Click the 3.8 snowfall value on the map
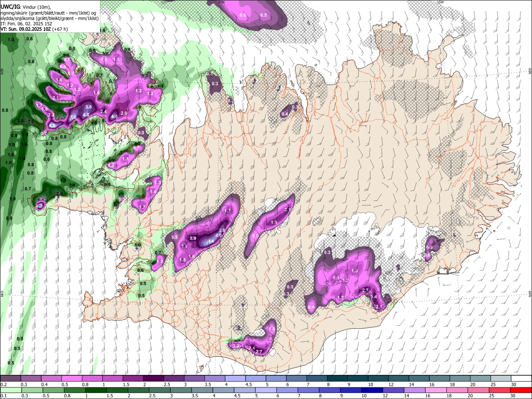Screen dimensions: 532x399 click(x=222, y=230)
